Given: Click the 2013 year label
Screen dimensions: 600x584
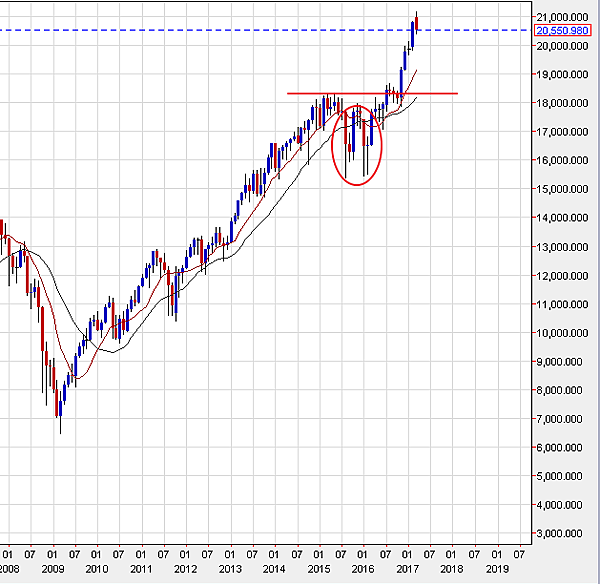Looking at the screenshot, I should point(230,569).
